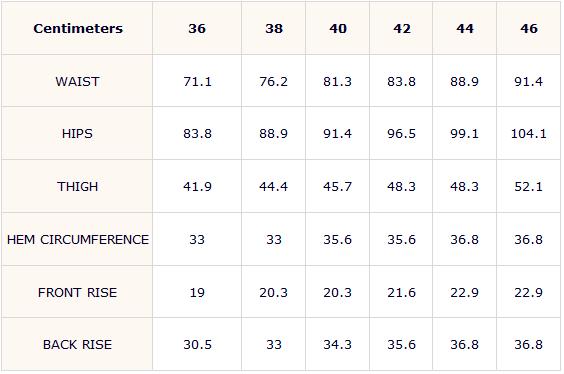Click the size 36 column header
The width and height of the screenshot is (564, 374).
pyautogui.click(x=197, y=28)
